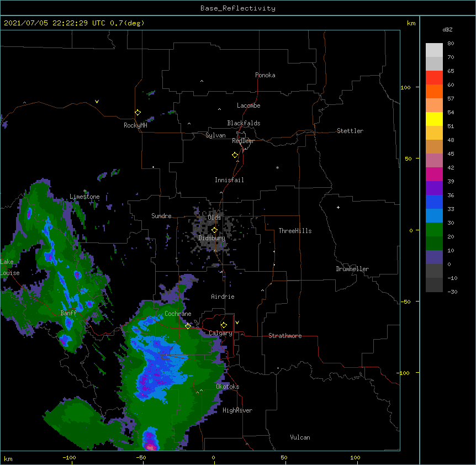This screenshot has width=476, height=465.
Task: Click the Base_Reflectivity title
Action: (x=238, y=8)
